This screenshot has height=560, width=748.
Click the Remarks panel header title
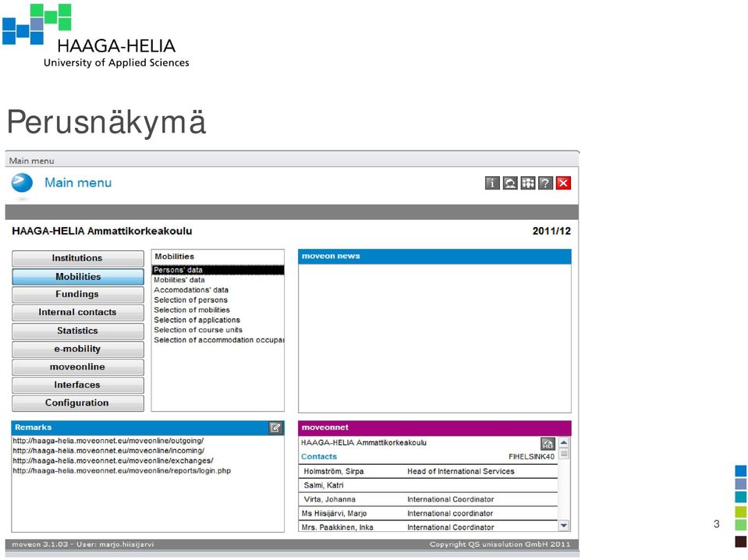point(33,427)
